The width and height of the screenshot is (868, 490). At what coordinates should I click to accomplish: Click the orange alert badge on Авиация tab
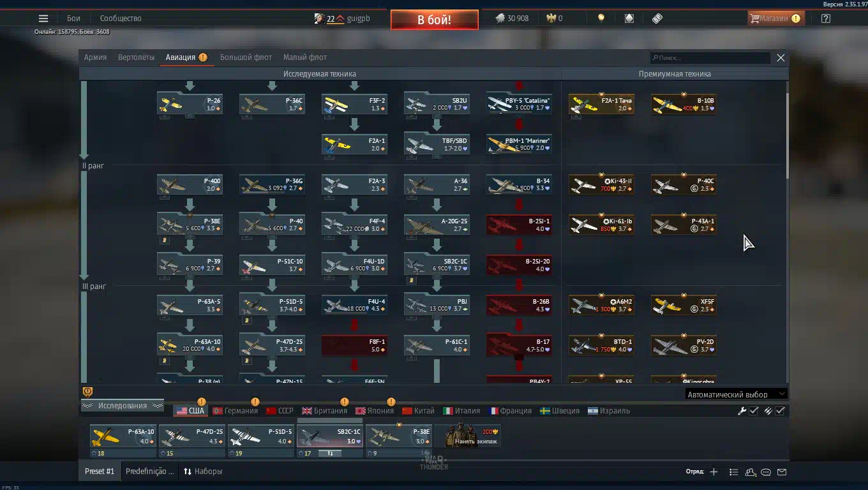tap(203, 57)
